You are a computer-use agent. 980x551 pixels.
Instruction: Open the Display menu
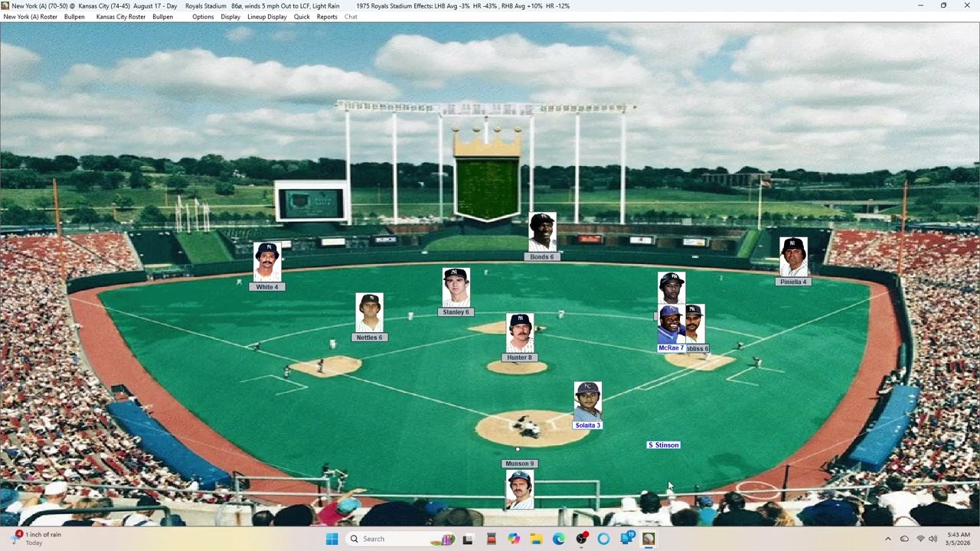(x=230, y=17)
